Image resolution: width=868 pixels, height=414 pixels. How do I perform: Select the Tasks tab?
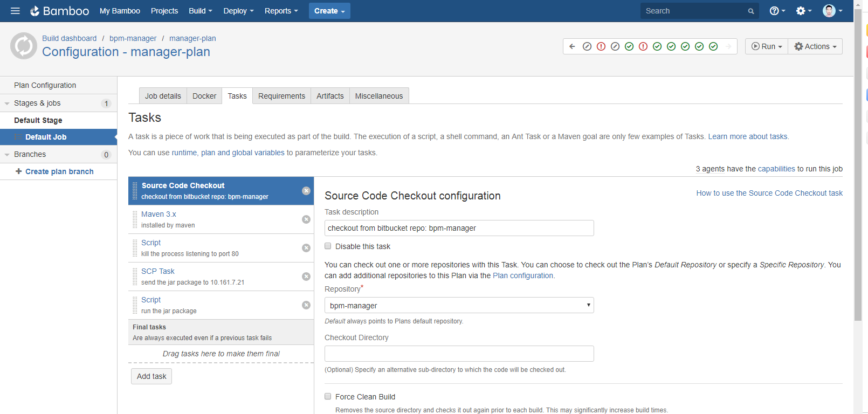coord(237,96)
